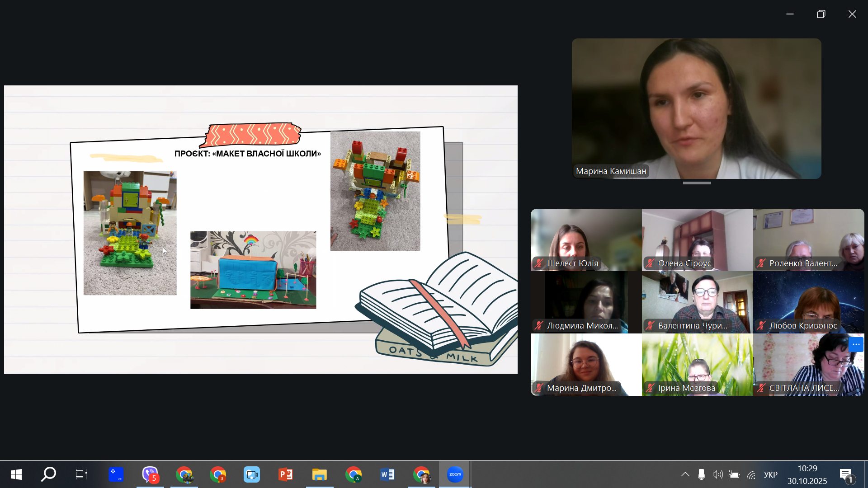Click the microphone tray icon

pyautogui.click(x=701, y=474)
